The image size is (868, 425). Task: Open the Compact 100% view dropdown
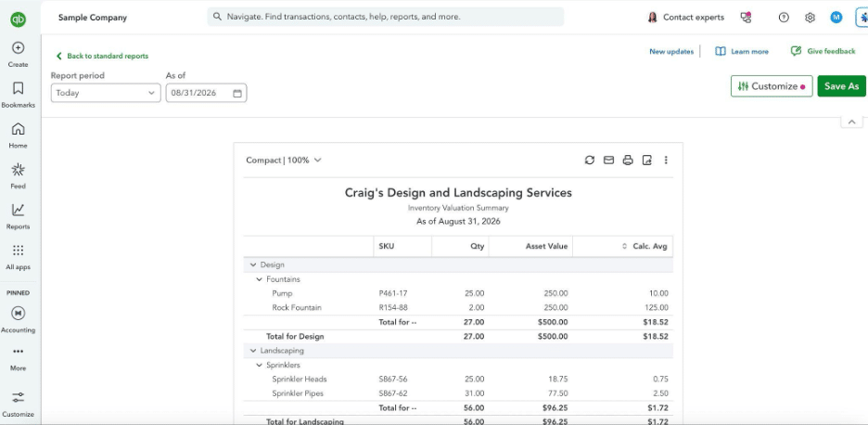point(284,161)
